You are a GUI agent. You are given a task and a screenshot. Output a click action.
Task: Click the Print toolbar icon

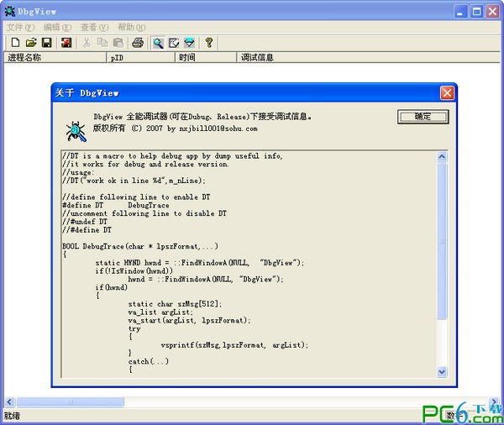pos(138,43)
